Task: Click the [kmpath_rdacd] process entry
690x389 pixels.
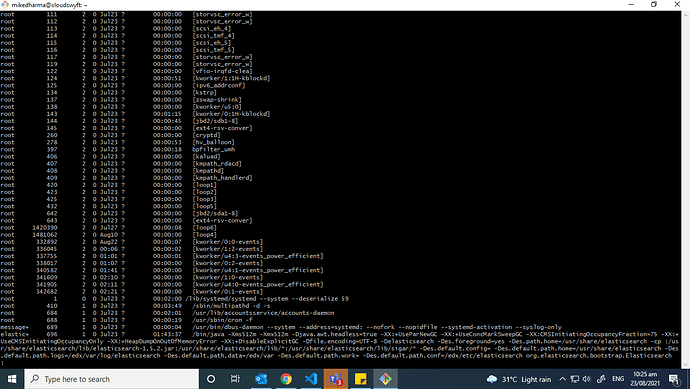Action: tap(217, 163)
